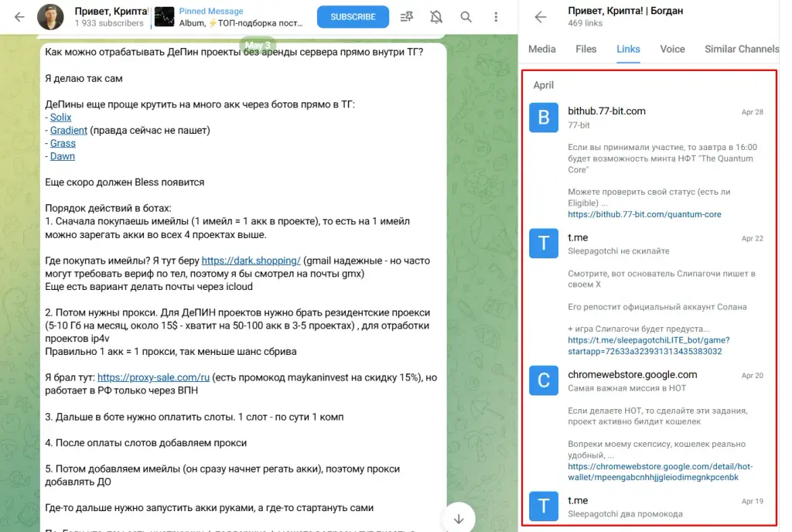This screenshot has width=792, height=532.
Task: Open the pinned message thumbnail
Action: point(164,17)
